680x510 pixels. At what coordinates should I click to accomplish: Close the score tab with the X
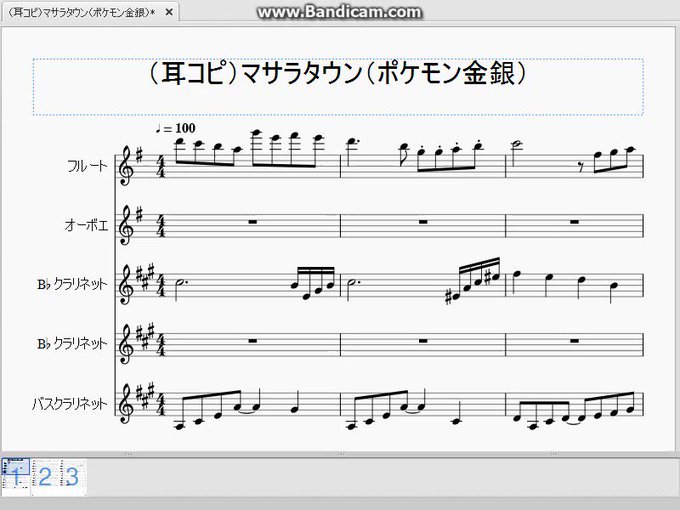pyautogui.click(x=169, y=12)
